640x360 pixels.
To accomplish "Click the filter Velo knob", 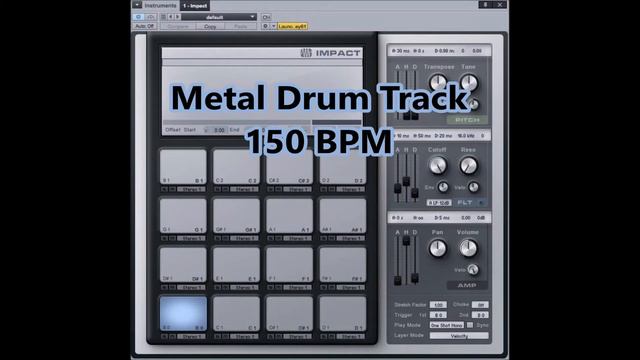I will coord(473,187).
